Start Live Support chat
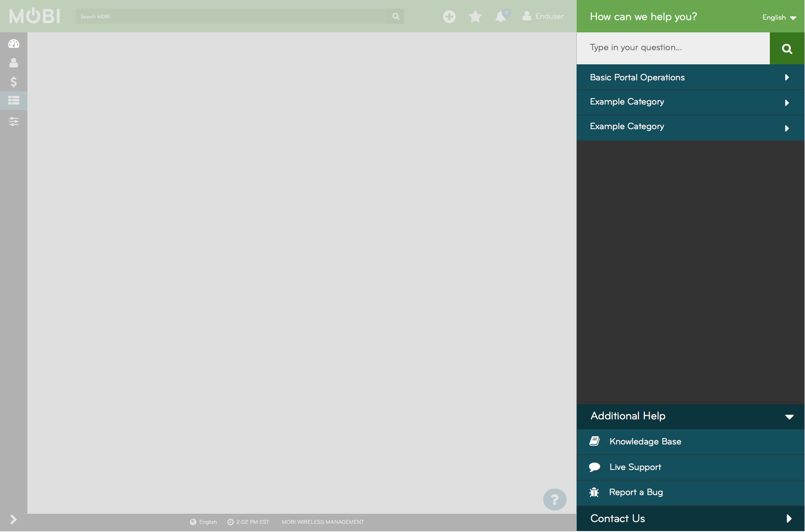This screenshot has width=805, height=532. [690, 467]
